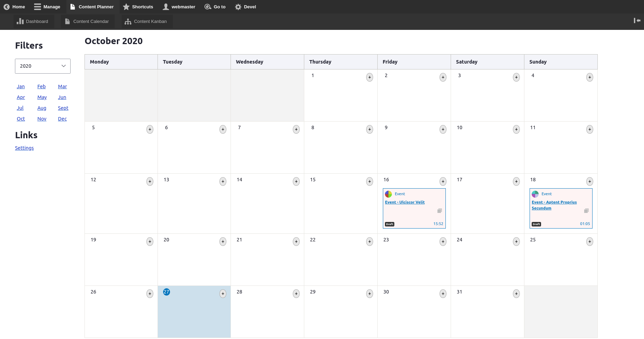
Task: Open the Devel gear menu
Action: click(238, 7)
